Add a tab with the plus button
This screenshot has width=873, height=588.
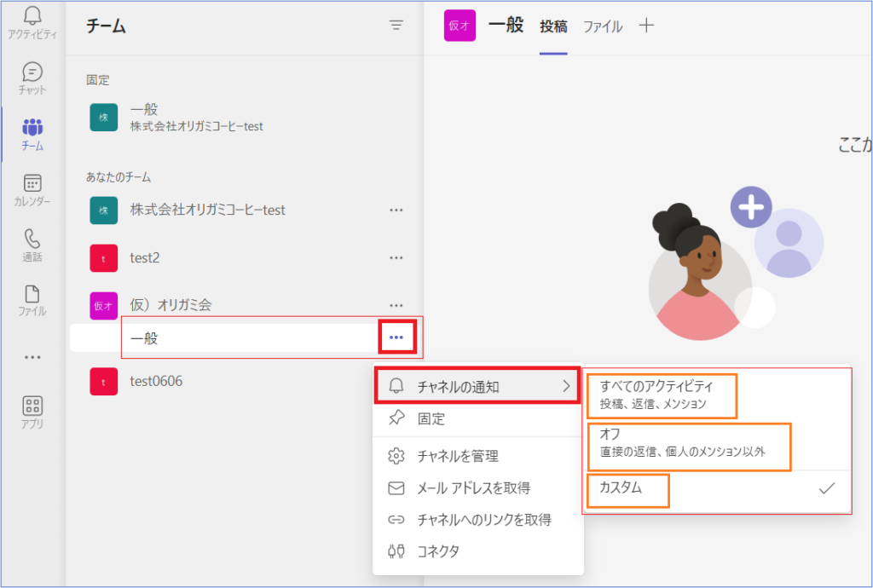[646, 26]
